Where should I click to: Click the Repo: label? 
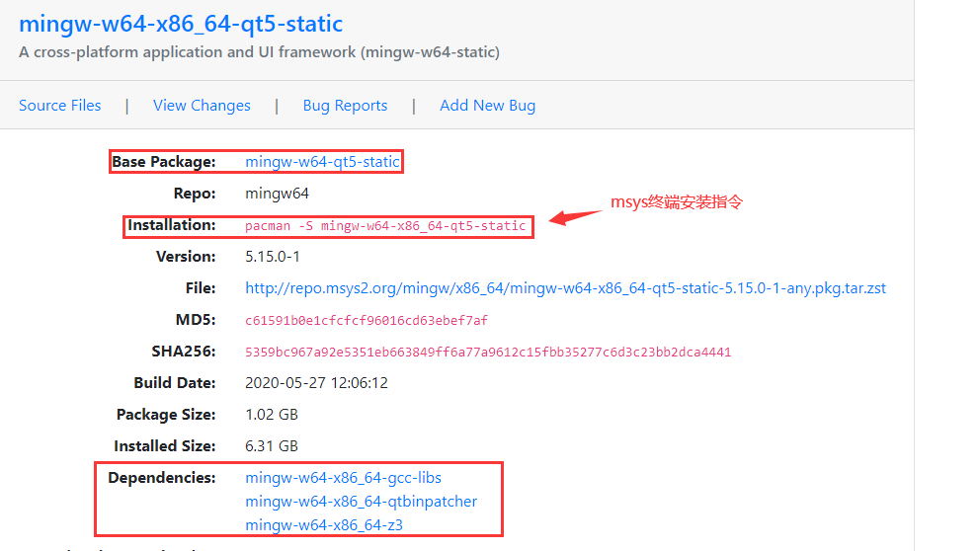pyautogui.click(x=195, y=194)
